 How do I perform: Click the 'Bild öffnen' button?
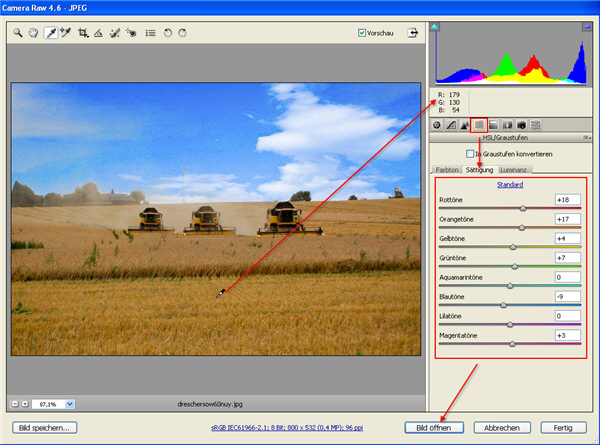[425, 427]
